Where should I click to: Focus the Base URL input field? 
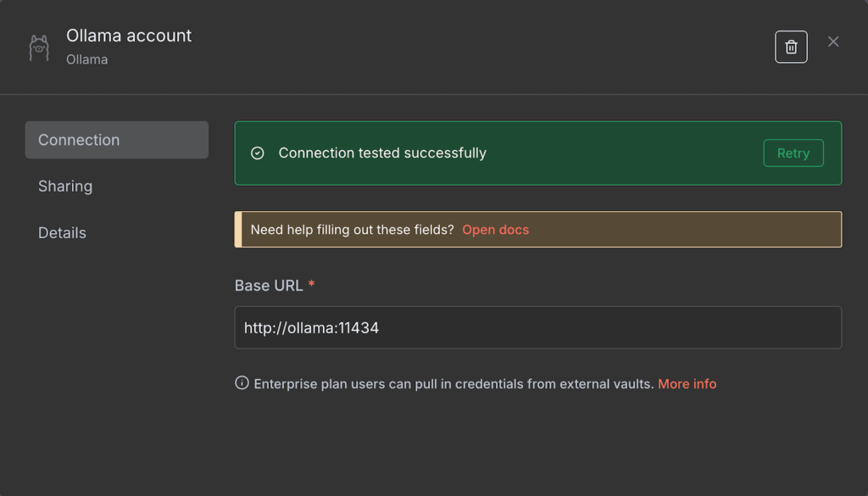point(537,327)
